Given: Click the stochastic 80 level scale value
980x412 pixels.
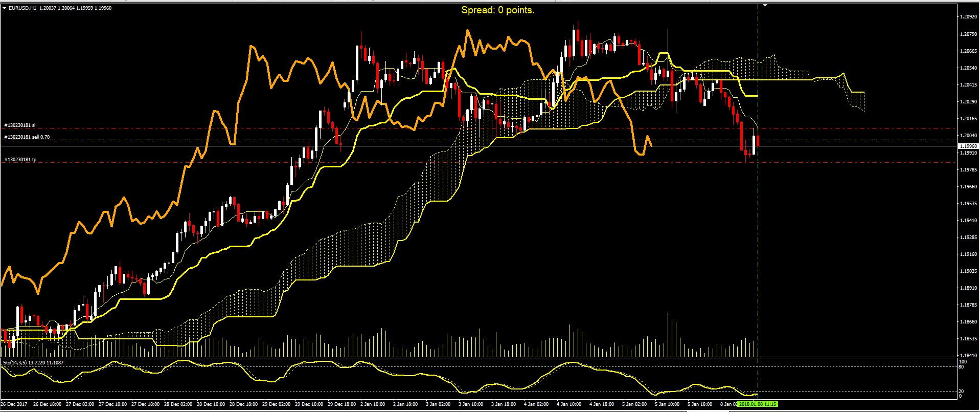Looking at the screenshot, I should (x=961, y=367).
